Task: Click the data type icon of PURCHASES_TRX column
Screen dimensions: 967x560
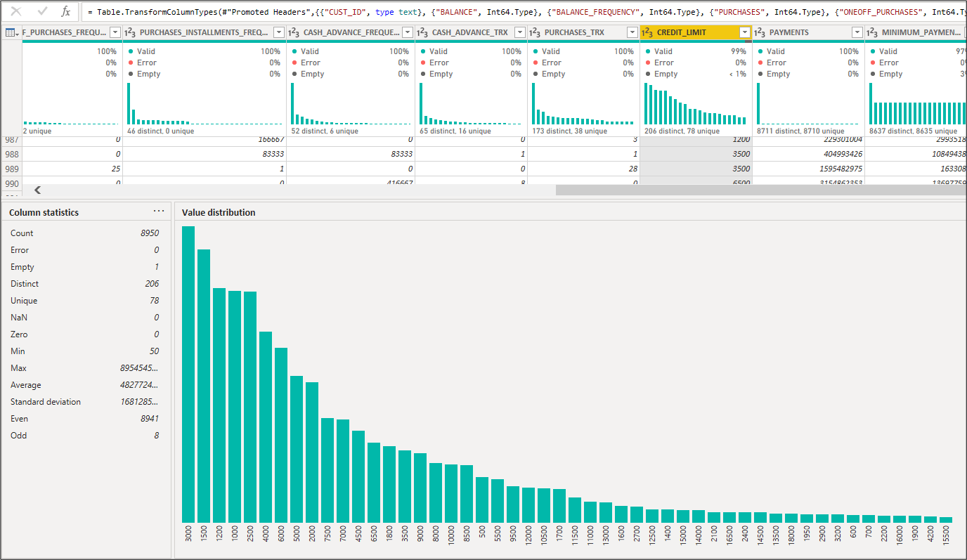Action: [x=535, y=32]
